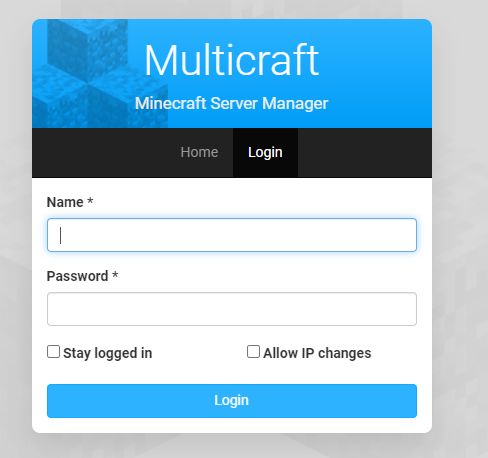
Task: Submit with the blue Login button
Action: click(x=232, y=401)
